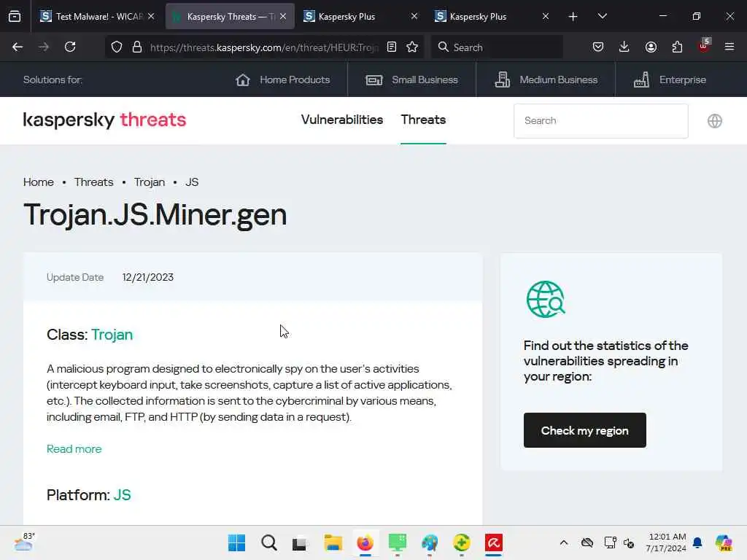View site security padlock info
The image size is (747, 560).
coord(137,47)
